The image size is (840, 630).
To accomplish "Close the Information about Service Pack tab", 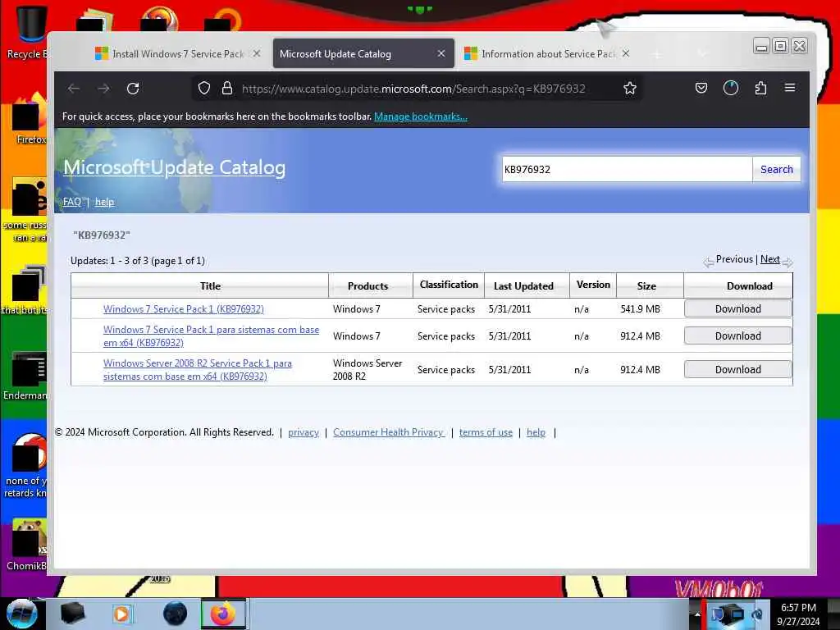I will coord(626,53).
